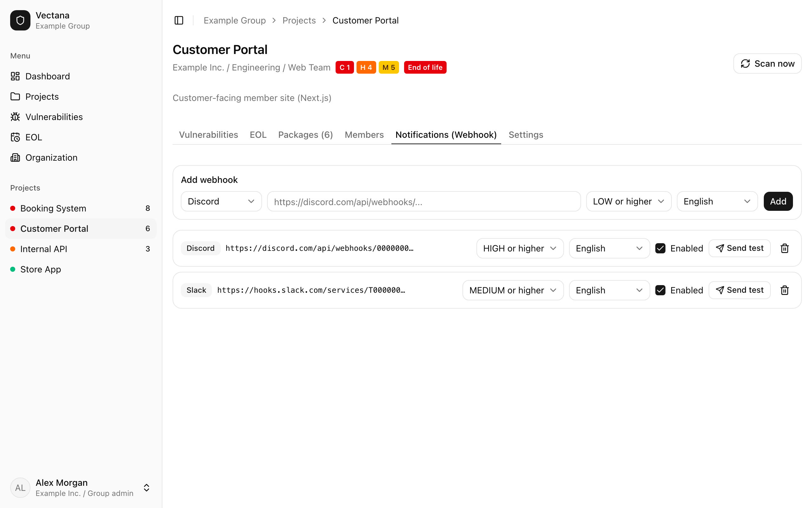Screen dimensions: 812x508
Task: Click the Vectana shield logo icon
Action: pos(20,20)
